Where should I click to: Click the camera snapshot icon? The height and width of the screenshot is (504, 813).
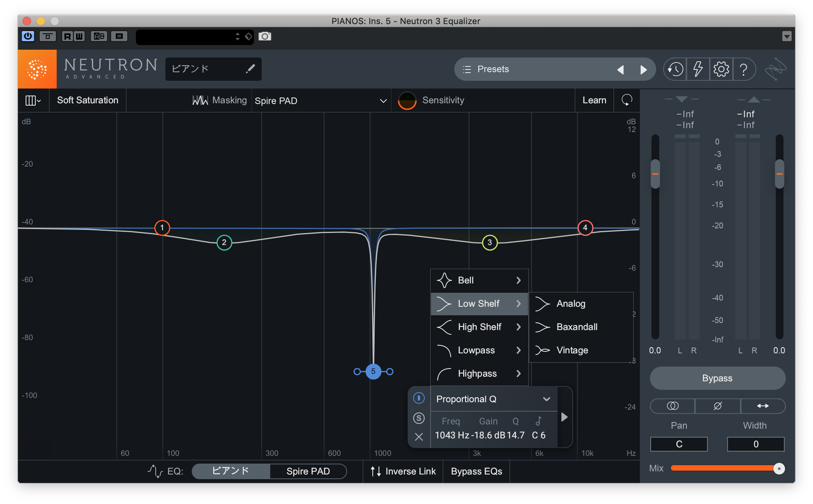(265, 36)
